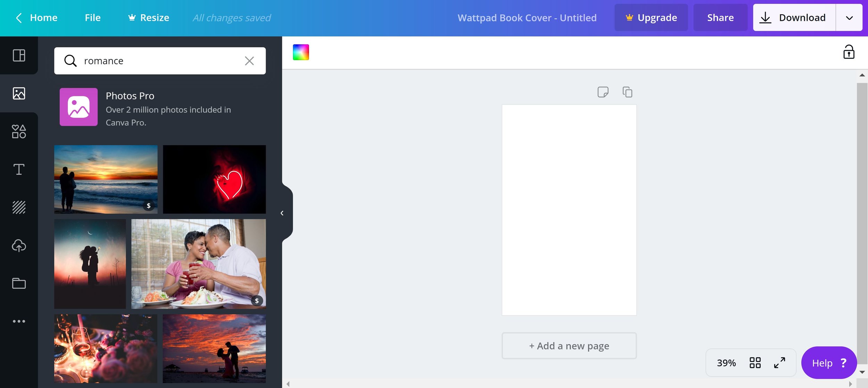Click the document title Wattpad Book Cover - Untitled
Viewport: 868px width, 388px height.
[527, 18]
